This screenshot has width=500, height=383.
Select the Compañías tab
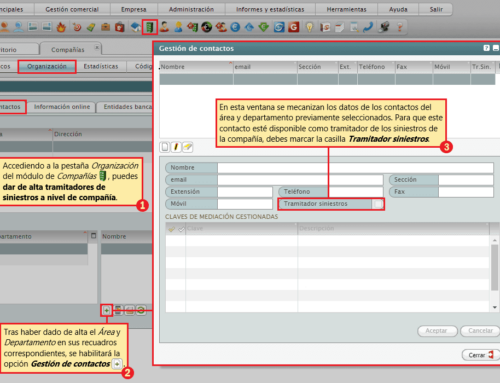click(x=68, y=50)
